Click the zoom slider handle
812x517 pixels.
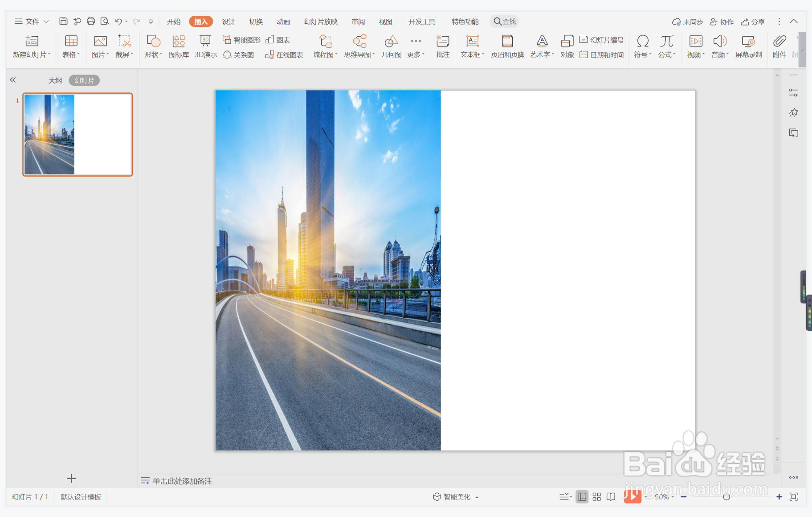point(726,497)
